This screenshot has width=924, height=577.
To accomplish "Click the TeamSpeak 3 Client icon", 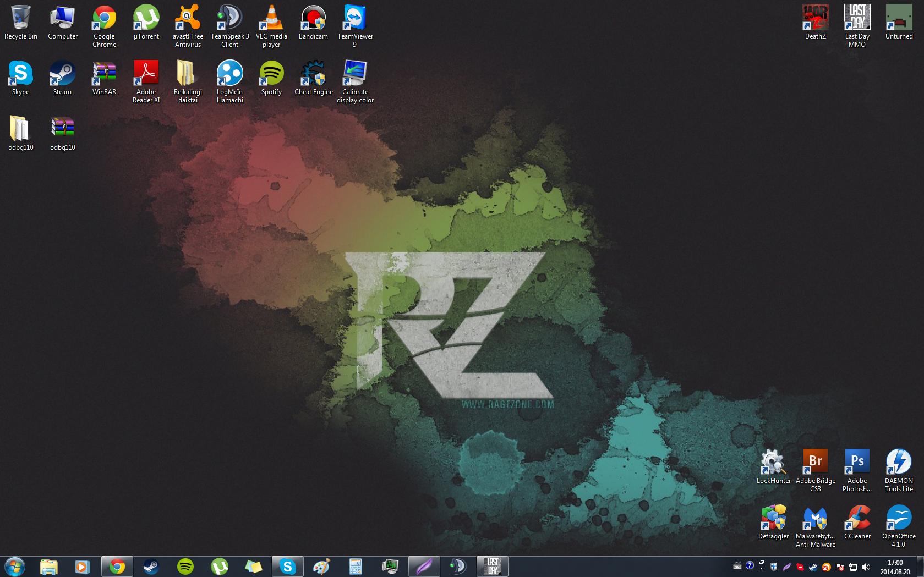I will click(229, 26).
